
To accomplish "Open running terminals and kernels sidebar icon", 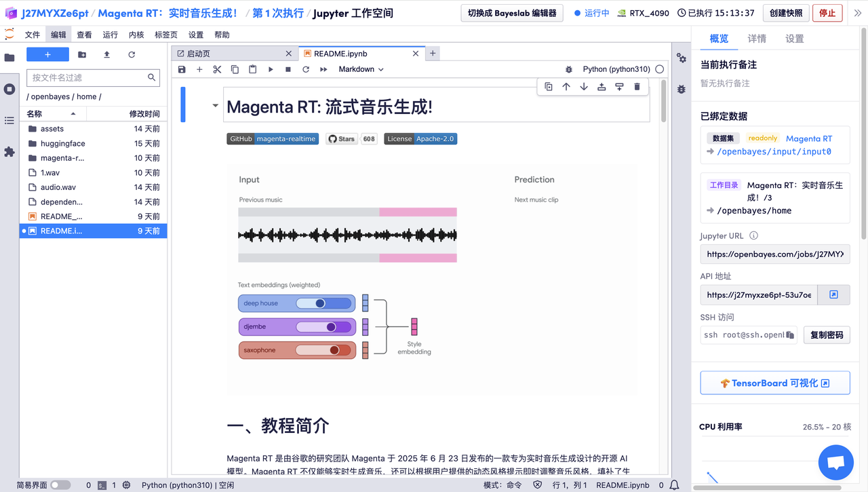I will [9, 89].
